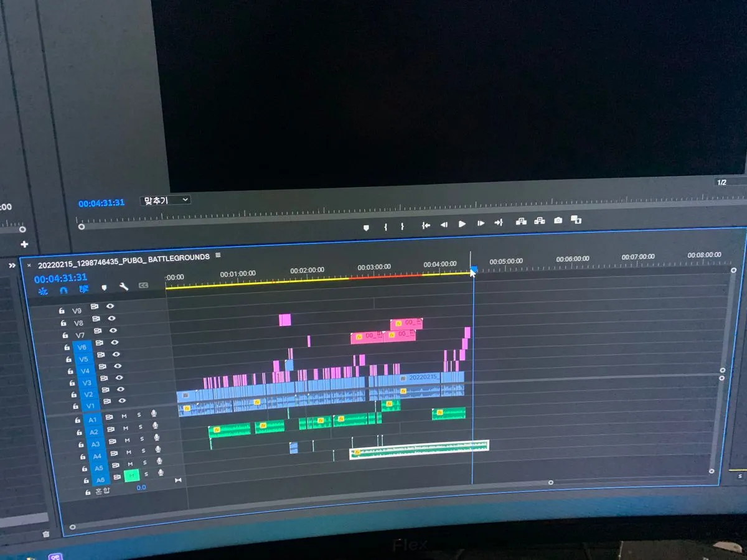The height and width of the screenshot is (560, 747).
Task: Unmute track A6 with the green M button
Action: tap(131, 475)
